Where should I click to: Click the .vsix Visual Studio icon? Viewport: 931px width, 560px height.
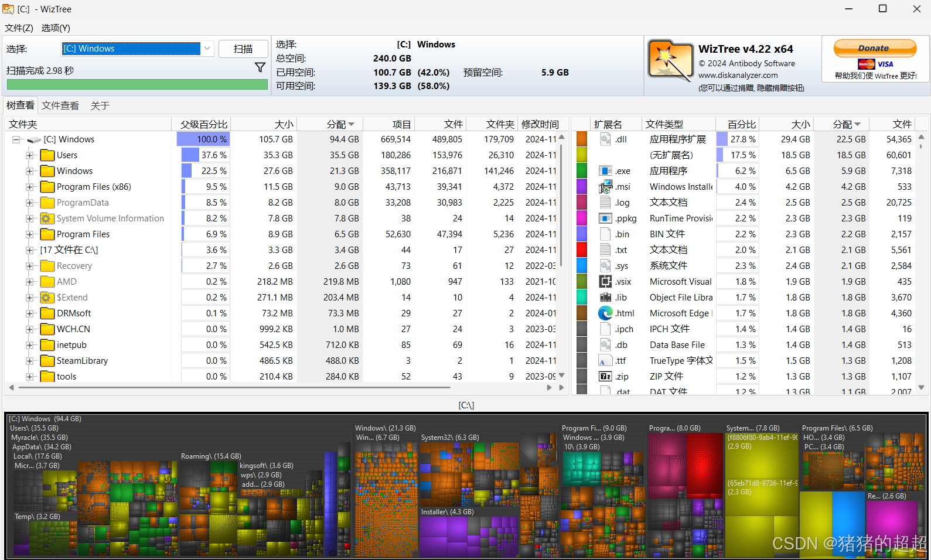tap(605, 282)
